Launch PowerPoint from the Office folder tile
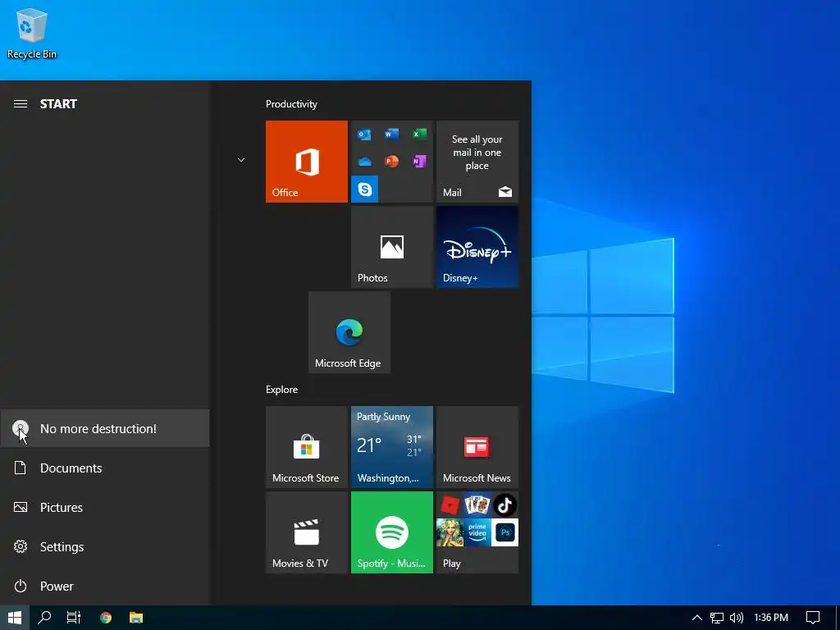The width and height of the screenshot is (840, 630). point(391,162)
